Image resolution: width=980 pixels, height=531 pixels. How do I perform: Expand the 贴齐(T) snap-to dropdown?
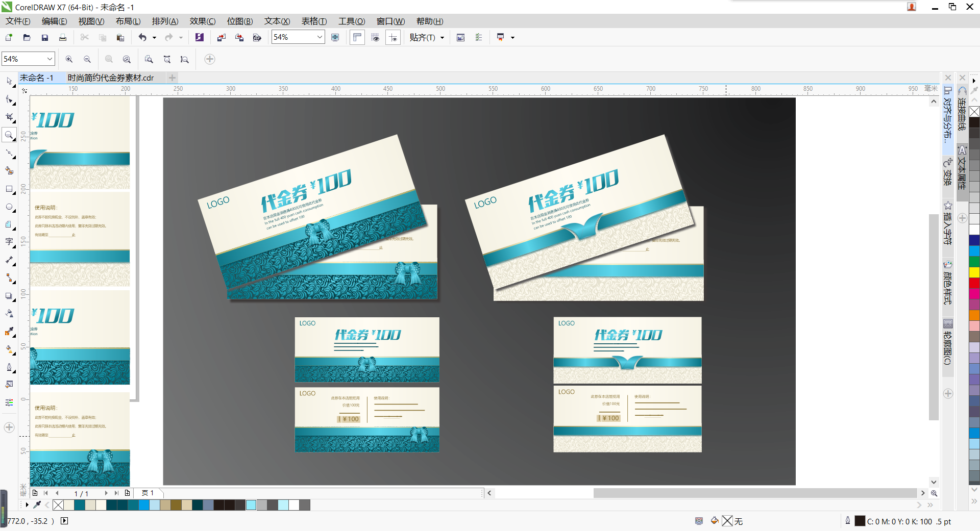pos(442,37)
